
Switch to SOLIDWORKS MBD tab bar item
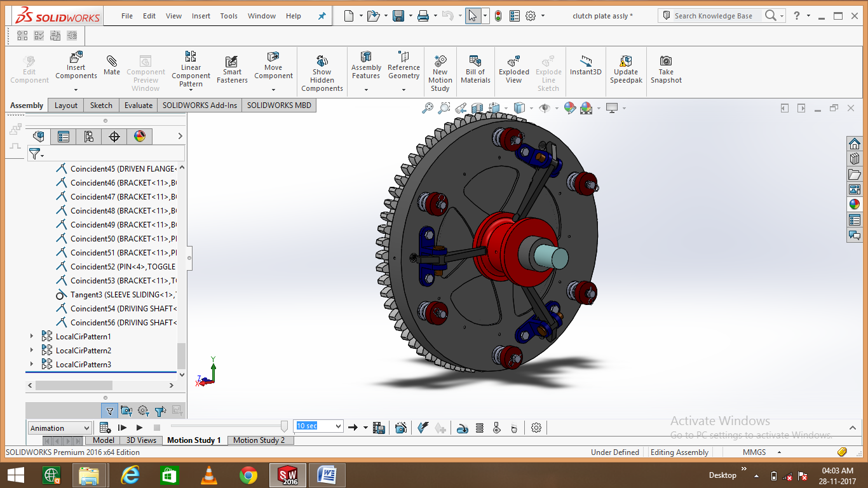(x=278, y=105)
